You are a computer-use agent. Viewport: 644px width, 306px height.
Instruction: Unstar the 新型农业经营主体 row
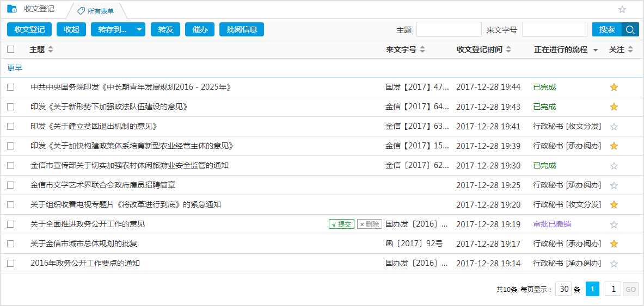coord(614,146)
